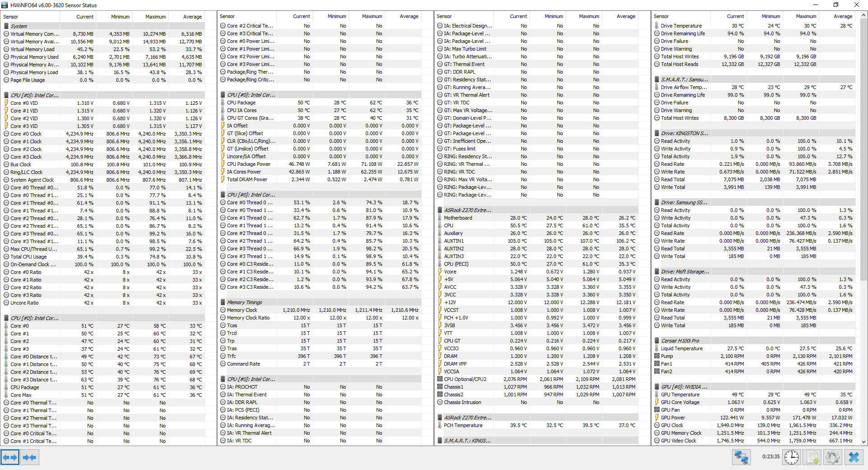Click the expand columns arrows icon
Image resolution: width=868 pixels, height=470 pixels.
point(10,457)
